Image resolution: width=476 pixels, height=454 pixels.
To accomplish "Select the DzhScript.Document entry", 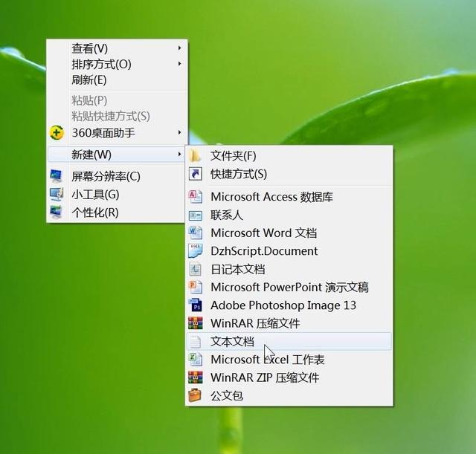I will pos(289,251).
